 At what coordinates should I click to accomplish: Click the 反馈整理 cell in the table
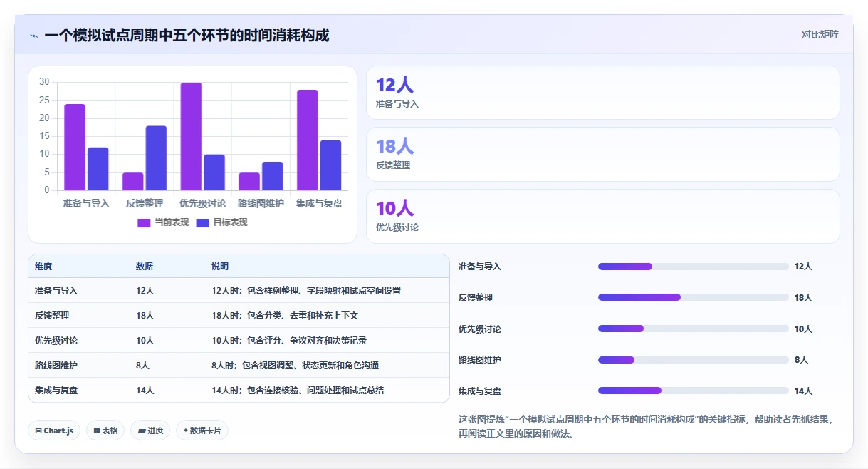click(52, 315)
